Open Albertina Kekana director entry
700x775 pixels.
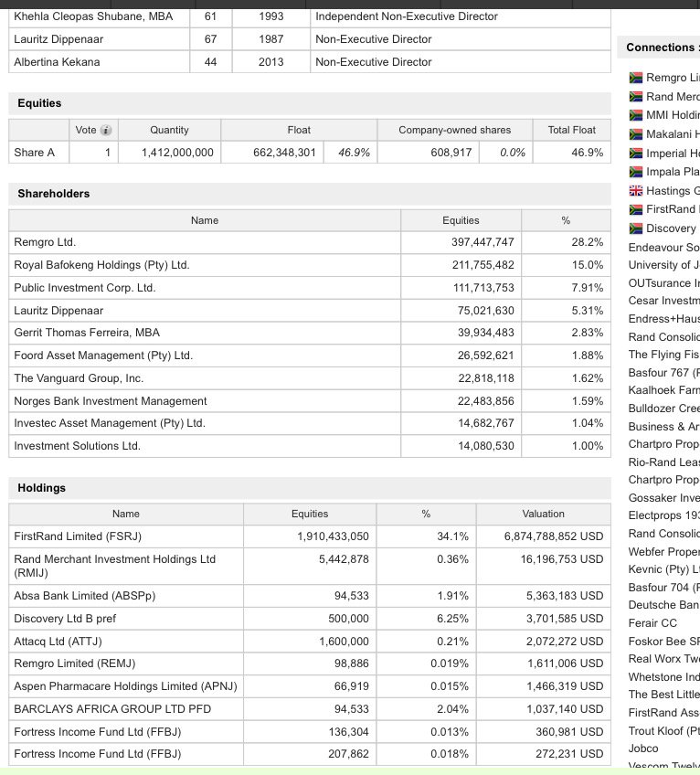click(x=57, y=62)
